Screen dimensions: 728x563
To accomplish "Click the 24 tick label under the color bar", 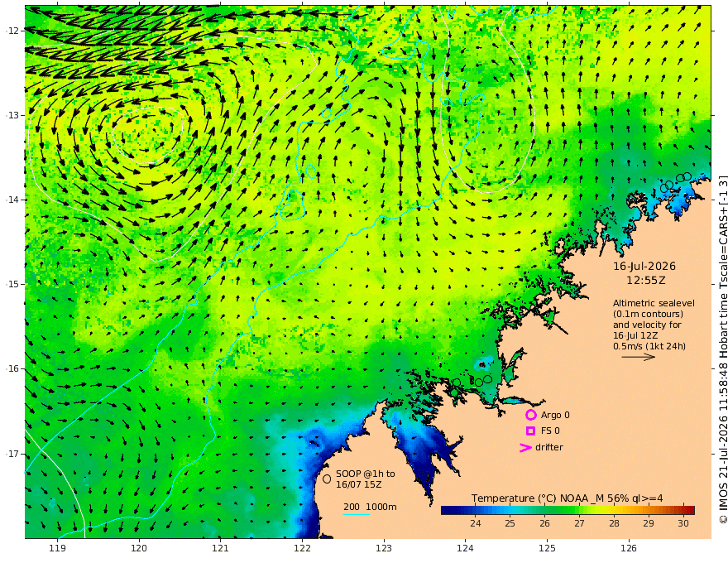I will tap(476, 523).
